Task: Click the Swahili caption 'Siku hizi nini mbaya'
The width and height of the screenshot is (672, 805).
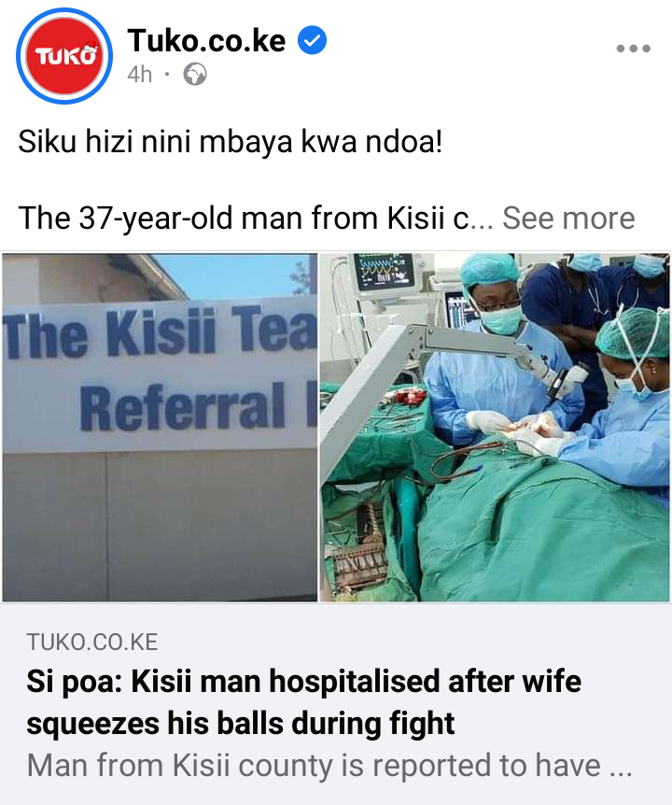Action: (230, 141)
